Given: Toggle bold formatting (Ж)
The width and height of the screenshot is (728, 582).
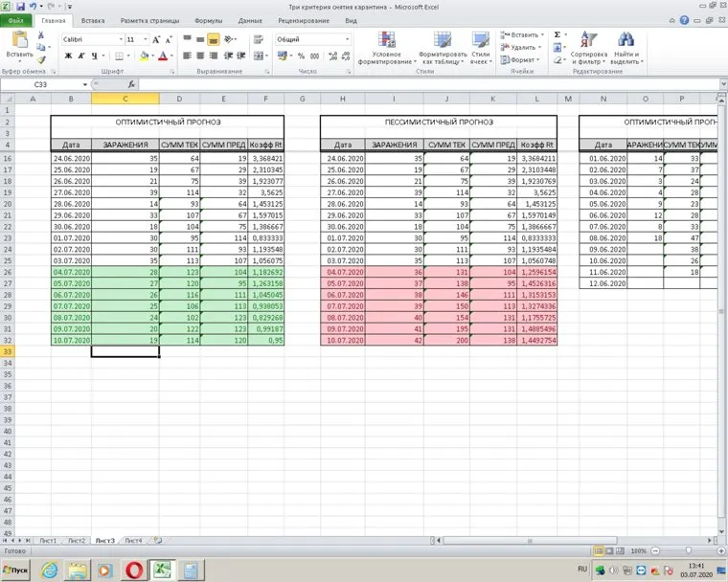Looking at the screenshot, I should (68, 56).
